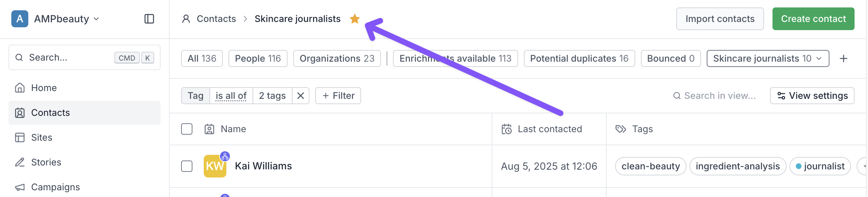Check the Kai Williams row checkbox
This screenshot has width=868, height=197.
pos(187,166)
